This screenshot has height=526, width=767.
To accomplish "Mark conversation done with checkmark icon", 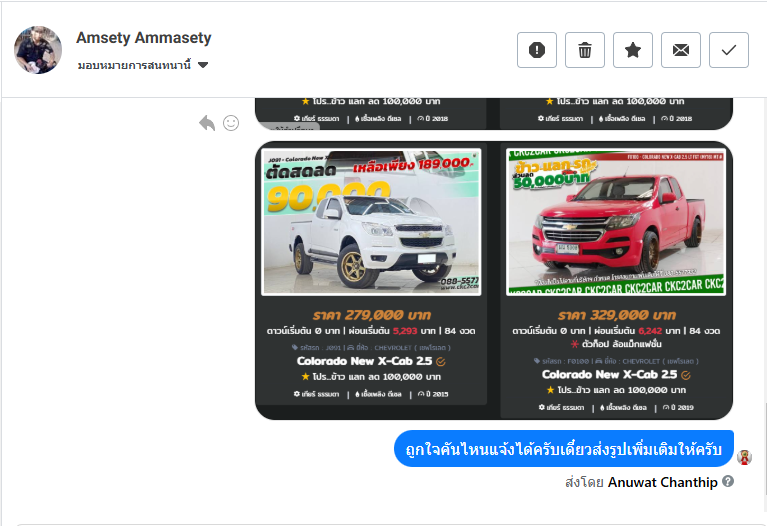I will 729,50.
